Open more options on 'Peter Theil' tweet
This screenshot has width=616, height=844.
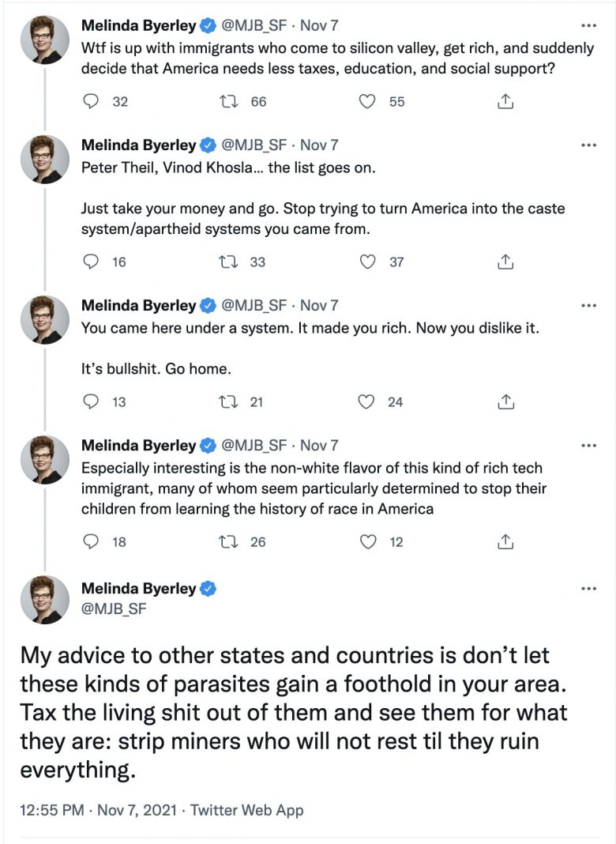[588, 145]
